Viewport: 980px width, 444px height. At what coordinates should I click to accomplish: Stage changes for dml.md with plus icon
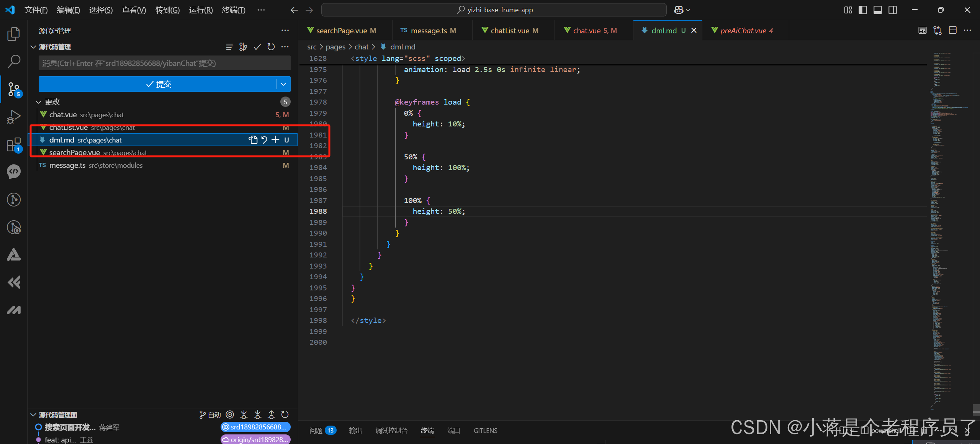click(x=275, y=140)
